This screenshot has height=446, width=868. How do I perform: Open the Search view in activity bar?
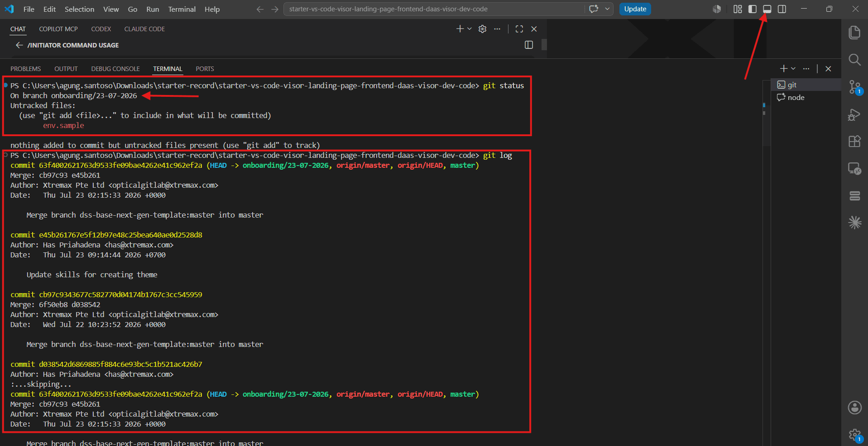(854, 60)
